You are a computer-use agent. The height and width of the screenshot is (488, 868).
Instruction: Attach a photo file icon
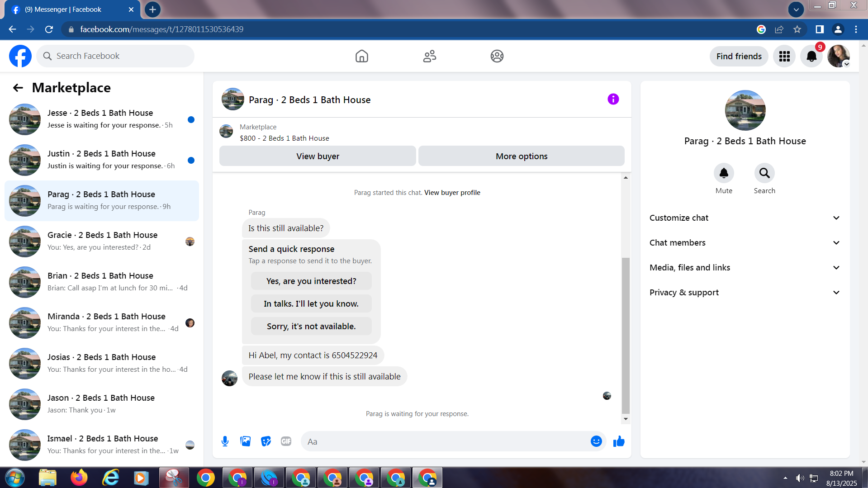click(x=246, y=441)
